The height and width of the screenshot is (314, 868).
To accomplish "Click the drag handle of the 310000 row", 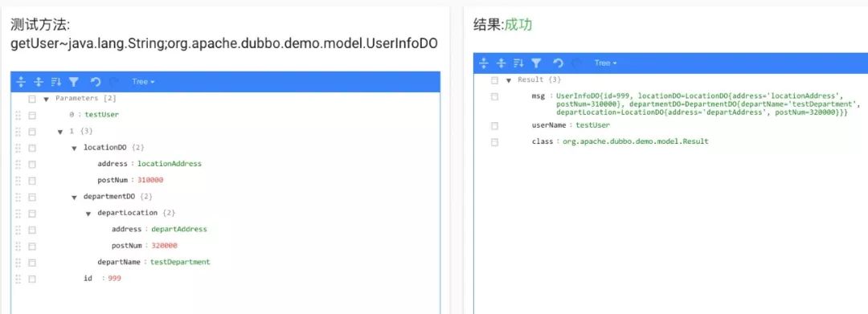I will point(18,180).
